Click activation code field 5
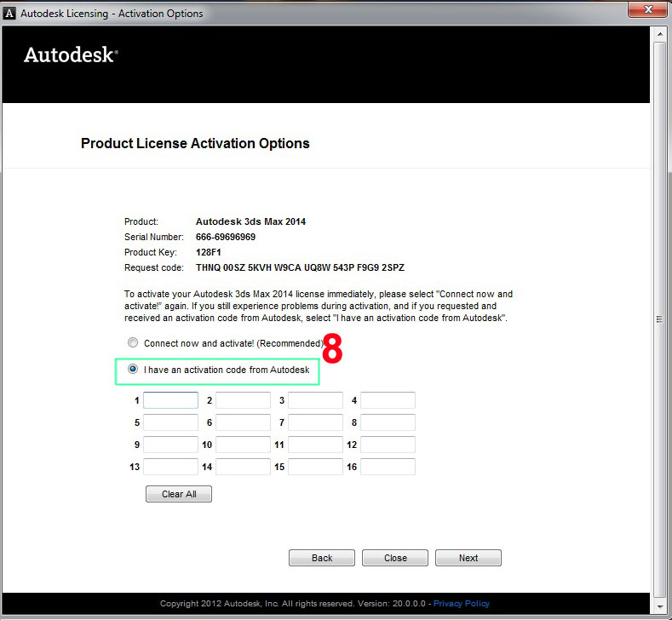 pos(170,422)
